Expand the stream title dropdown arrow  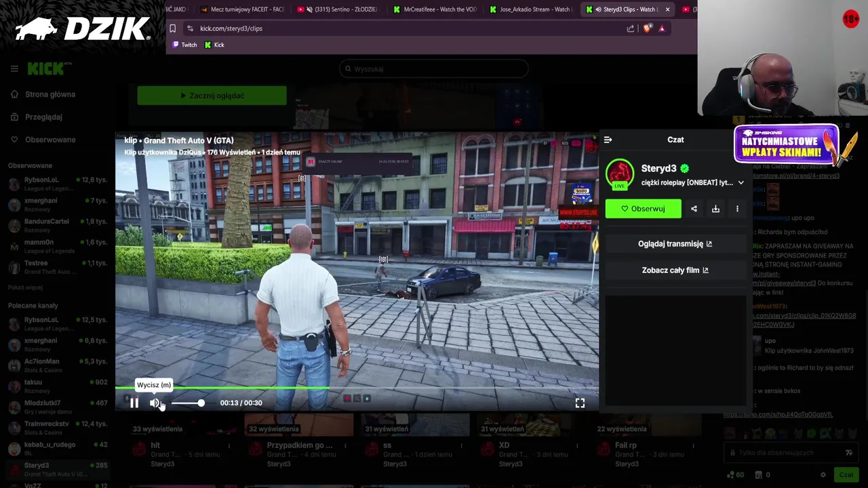[x=741, y=183]
